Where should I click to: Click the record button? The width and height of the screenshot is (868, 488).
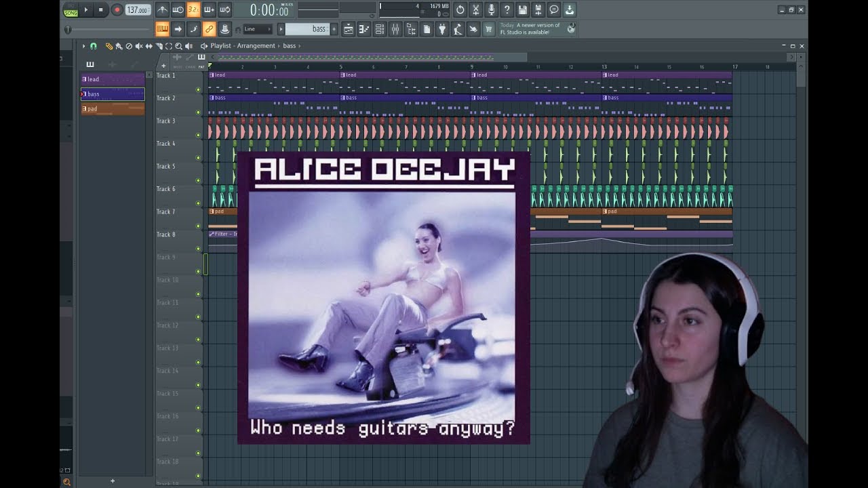[x=117, y=9]
